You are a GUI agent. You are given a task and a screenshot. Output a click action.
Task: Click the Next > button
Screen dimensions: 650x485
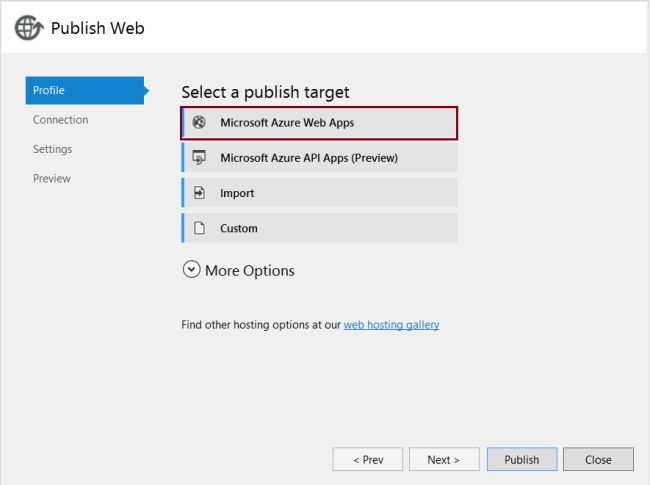[x=443, y=460]
